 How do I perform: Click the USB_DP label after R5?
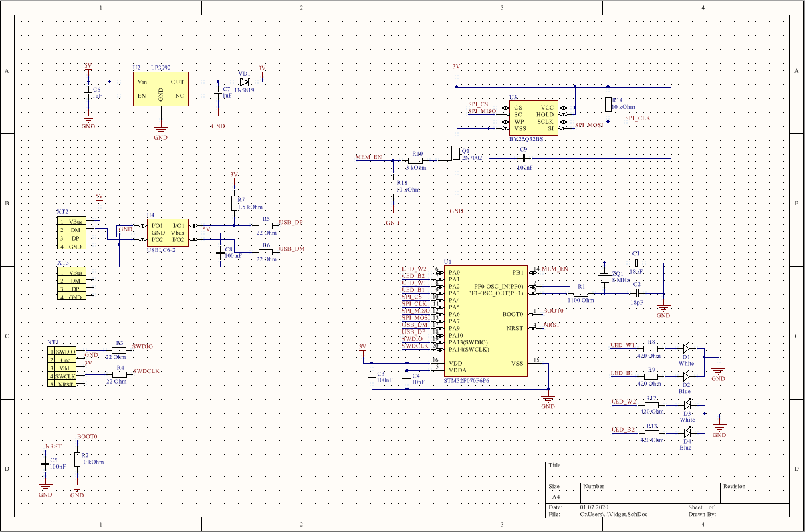pyautogui.click(x=291, y=222)
